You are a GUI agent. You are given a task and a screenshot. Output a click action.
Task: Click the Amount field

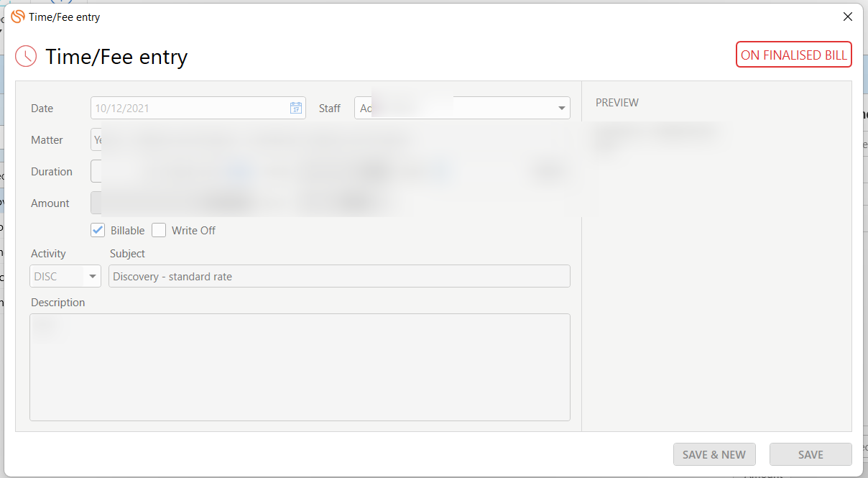point(96,203)
